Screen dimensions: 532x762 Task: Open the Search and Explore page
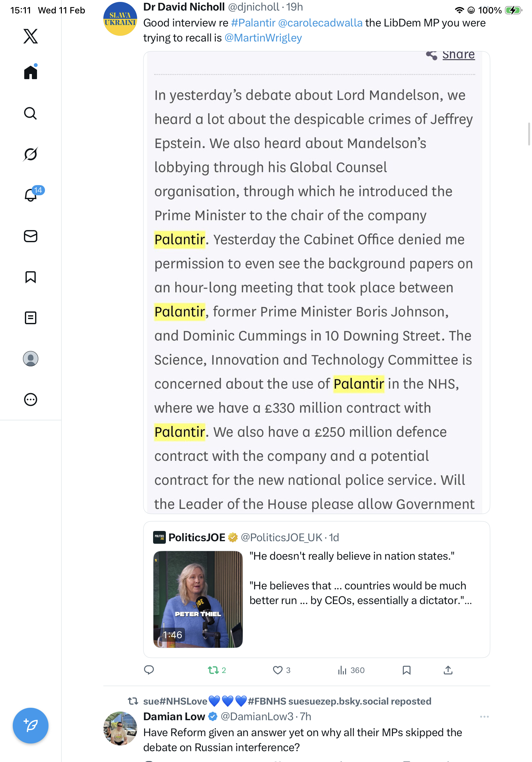(31, 113)
